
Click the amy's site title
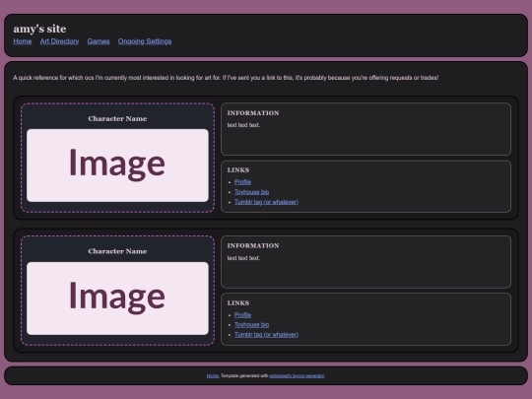[39, 29]
